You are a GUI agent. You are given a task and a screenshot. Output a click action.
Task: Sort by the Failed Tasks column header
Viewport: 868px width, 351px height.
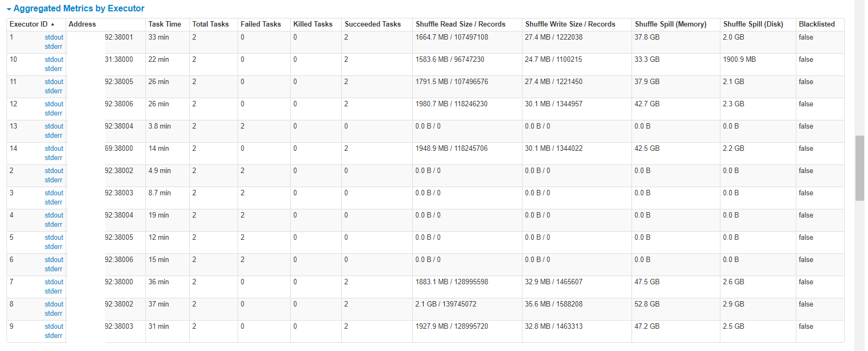point(261,24)
